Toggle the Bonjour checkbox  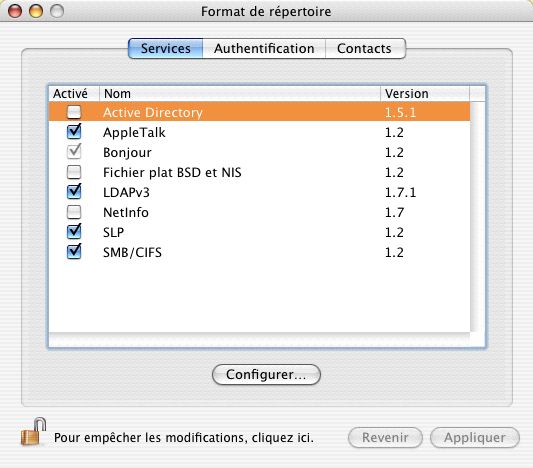74,152
